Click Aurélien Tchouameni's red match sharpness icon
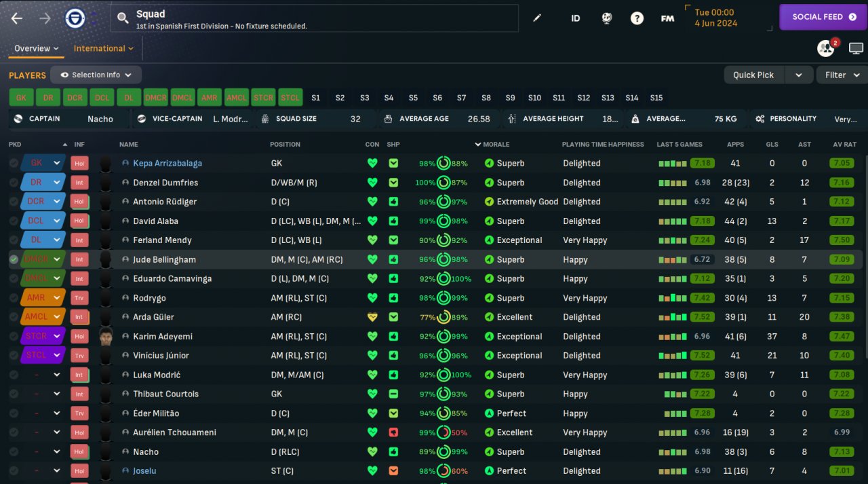This screenshot has width=868, height=484. [393, 432]
